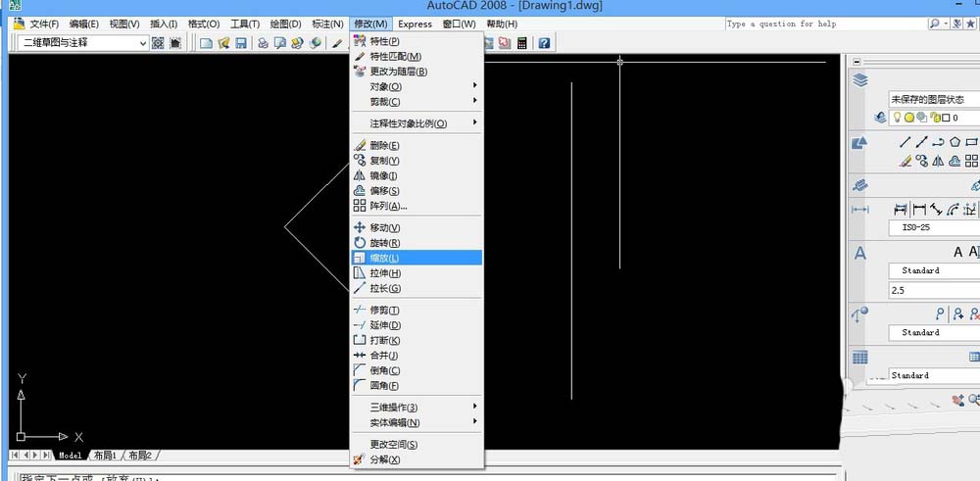This screenshot has height=481, width=980.
Task: Click the help search binoculars icon
Action: (x=934, y=24)
